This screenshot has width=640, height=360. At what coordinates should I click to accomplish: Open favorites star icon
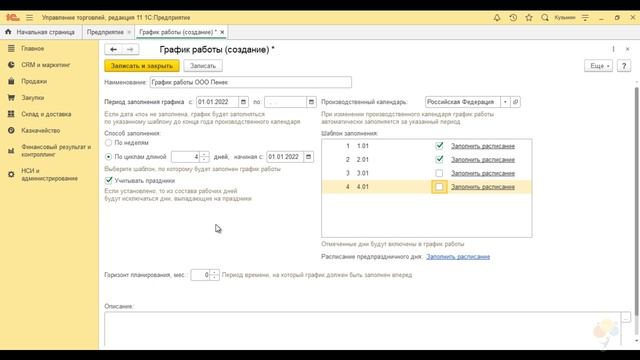point(529,18)
